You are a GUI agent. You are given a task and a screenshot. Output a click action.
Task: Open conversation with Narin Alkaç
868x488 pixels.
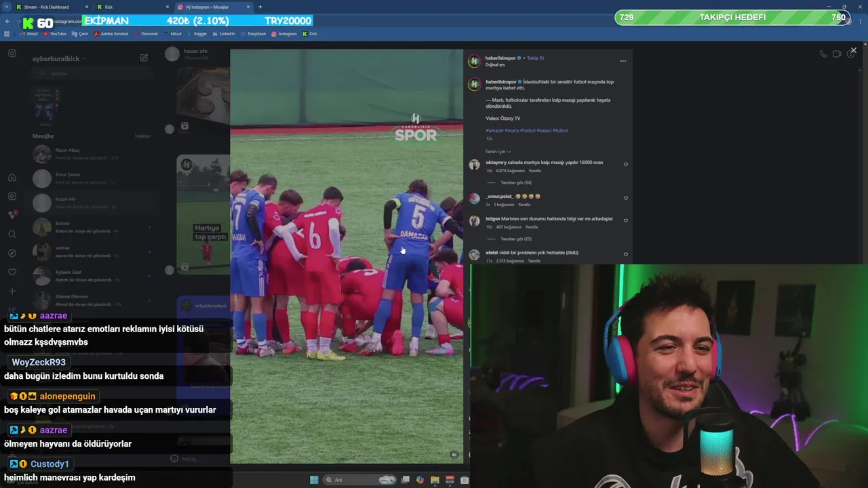click(x=92, y=154)
